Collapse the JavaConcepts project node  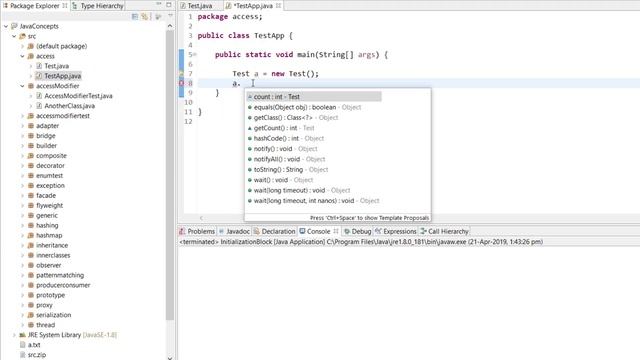[x=6, y=26]
